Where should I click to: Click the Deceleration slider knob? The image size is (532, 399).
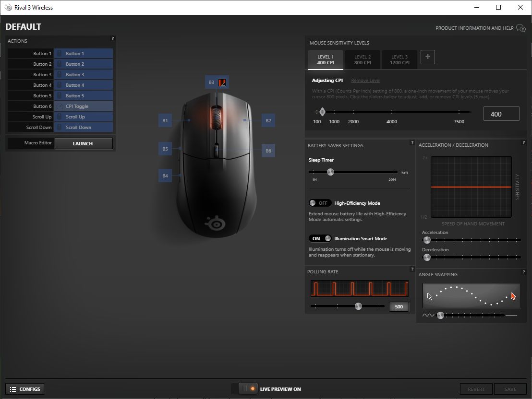pos(427,258)
